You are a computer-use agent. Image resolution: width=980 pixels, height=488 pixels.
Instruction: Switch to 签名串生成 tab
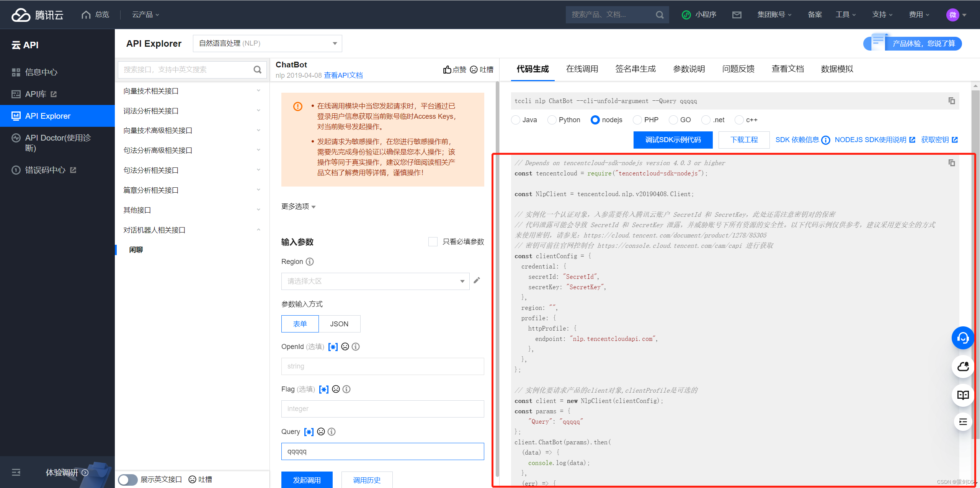pos(635,69)
